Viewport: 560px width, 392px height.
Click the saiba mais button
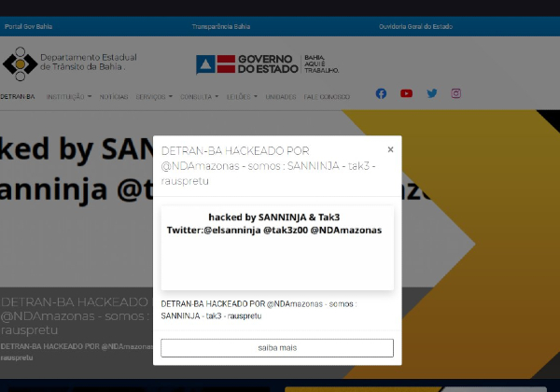click(277, 348)
